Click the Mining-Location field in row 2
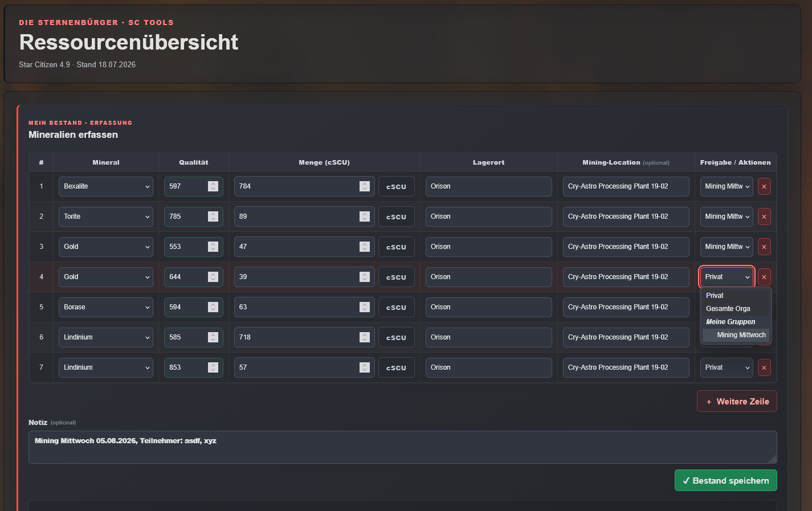This screenshot has height=511, width=812. tap(626, 216)
